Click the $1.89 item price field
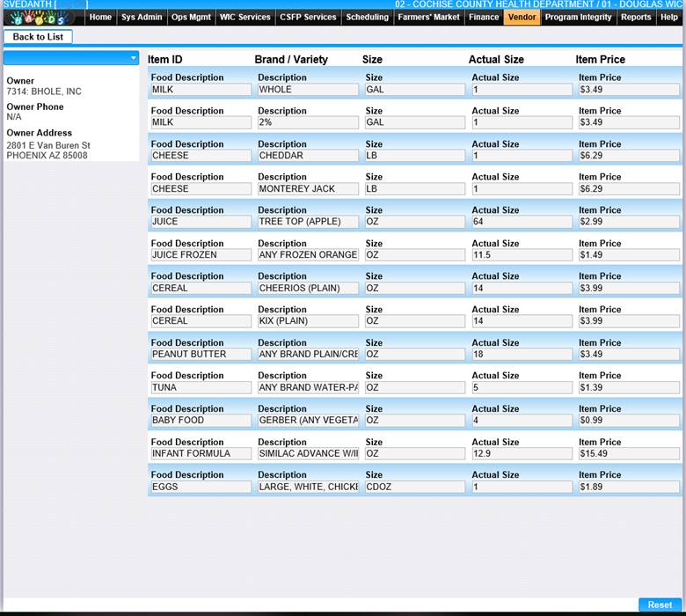686x616 pixels. (x=629, y=488)
